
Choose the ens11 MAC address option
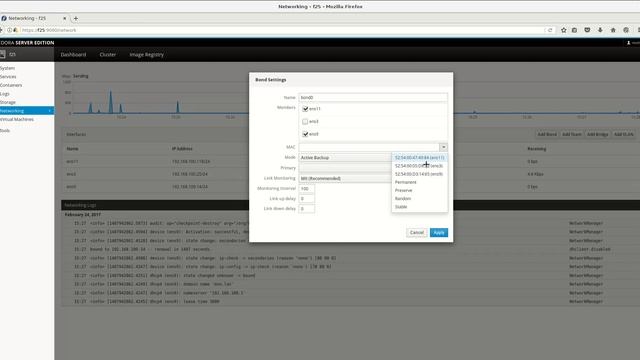[x=420, y=158]
